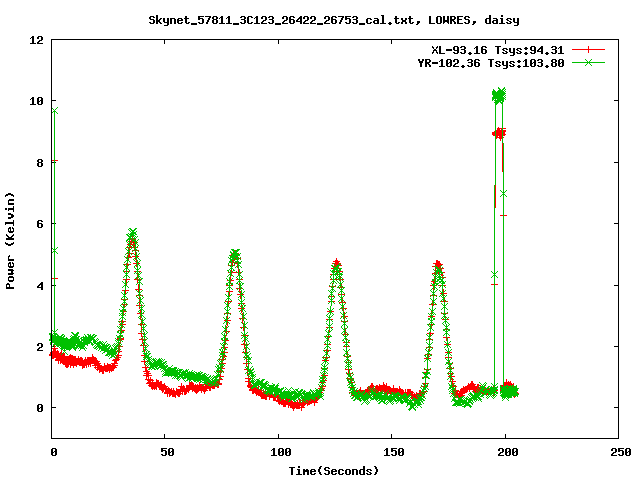Screen dimensions: 640x480
Task: Click the 10 tick on the y-axis
Action: coord(35,101)
